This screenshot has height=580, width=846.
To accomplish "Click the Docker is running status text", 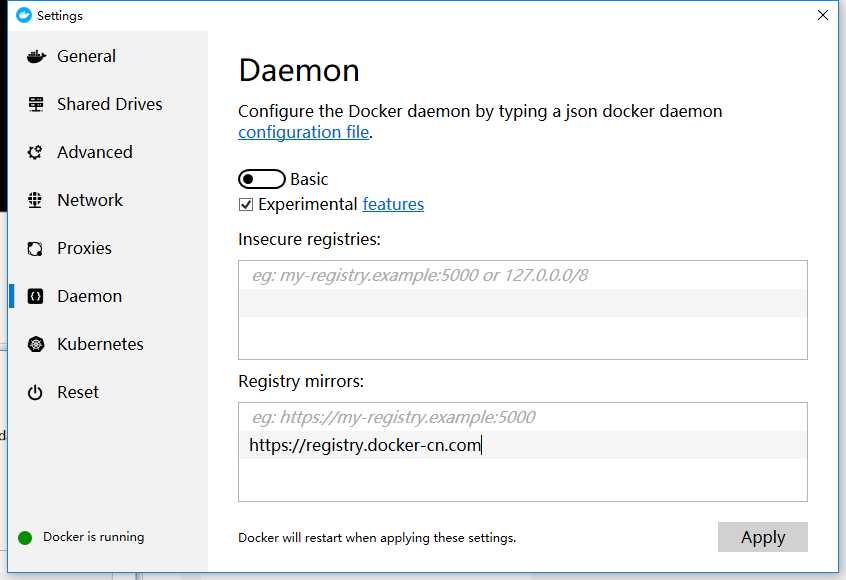I will point(93,537).
